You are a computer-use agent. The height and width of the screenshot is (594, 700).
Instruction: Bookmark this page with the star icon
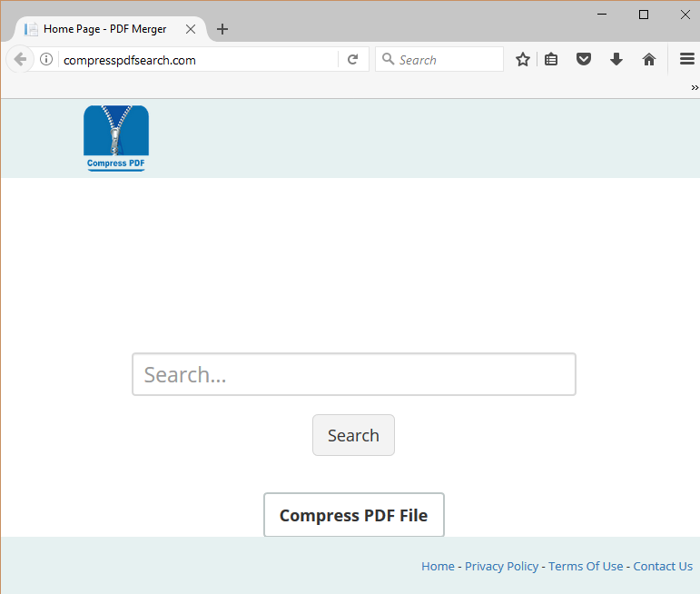pyautogui.click(x=523, y=59)
